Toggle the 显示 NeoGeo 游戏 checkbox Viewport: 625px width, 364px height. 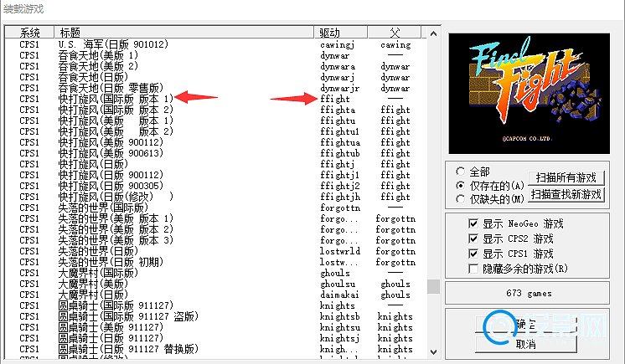click(x=475, y=224)
